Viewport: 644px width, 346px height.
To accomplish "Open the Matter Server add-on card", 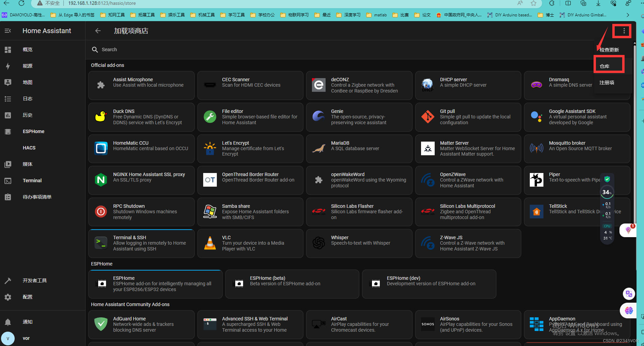I will [468, 148].
